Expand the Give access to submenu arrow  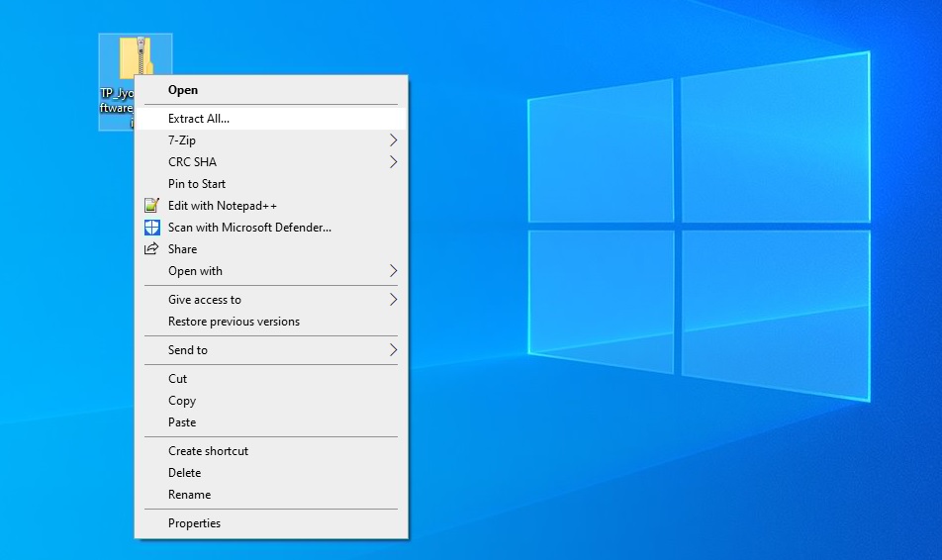tap(393, 300)
